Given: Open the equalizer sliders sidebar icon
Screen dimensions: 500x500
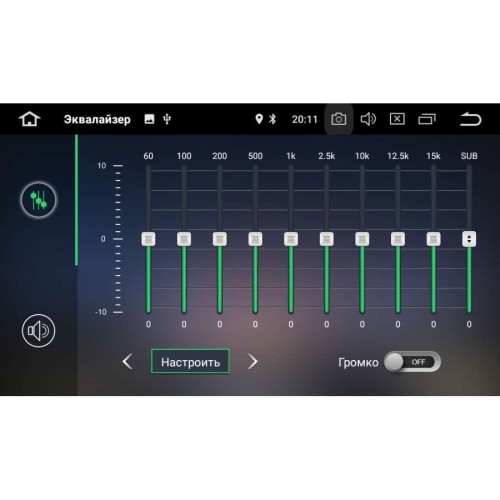Looking at the screenshot, I should [x=39, y=200].
